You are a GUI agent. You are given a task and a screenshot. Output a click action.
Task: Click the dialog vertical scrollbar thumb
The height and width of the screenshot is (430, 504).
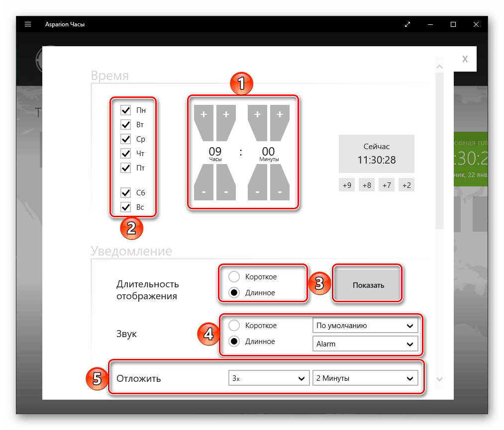439,151
